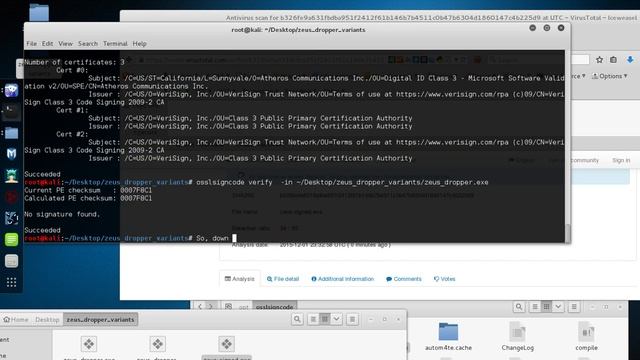Open the autom4te.cache folder
Image resolution: width=640 pixels, height=360 pixels.
448,337
